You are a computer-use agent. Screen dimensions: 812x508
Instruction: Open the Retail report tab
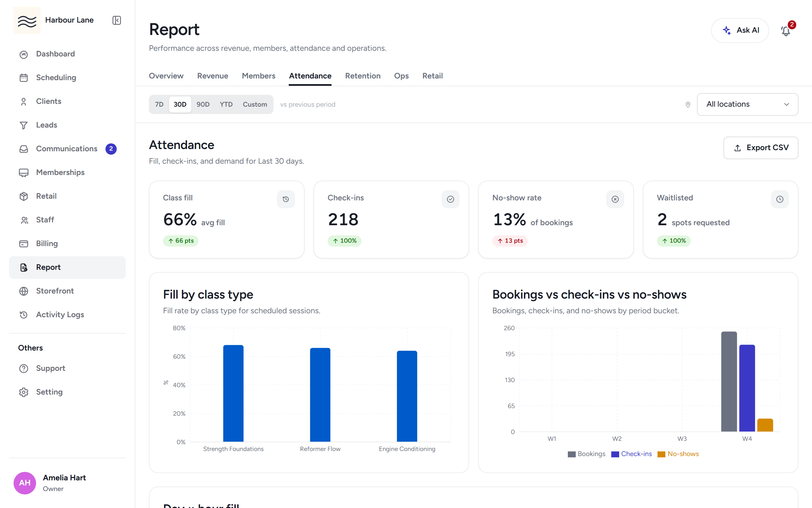(x=433, y=76)
